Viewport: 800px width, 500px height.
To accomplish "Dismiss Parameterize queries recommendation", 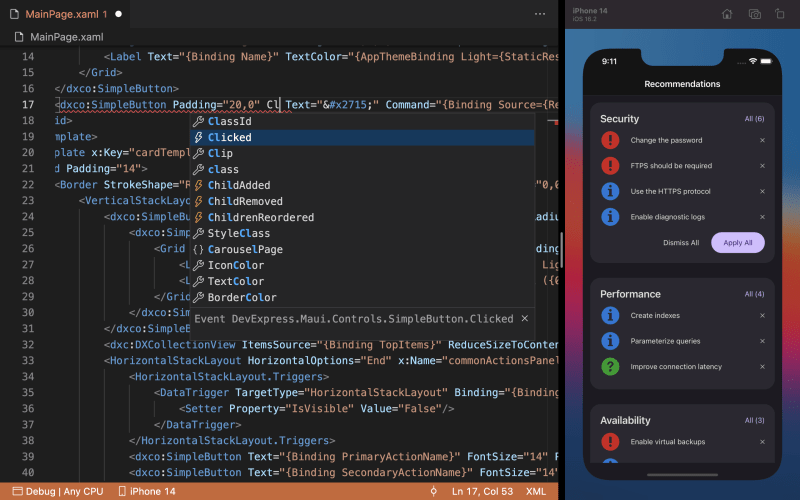I will (762, 341).
